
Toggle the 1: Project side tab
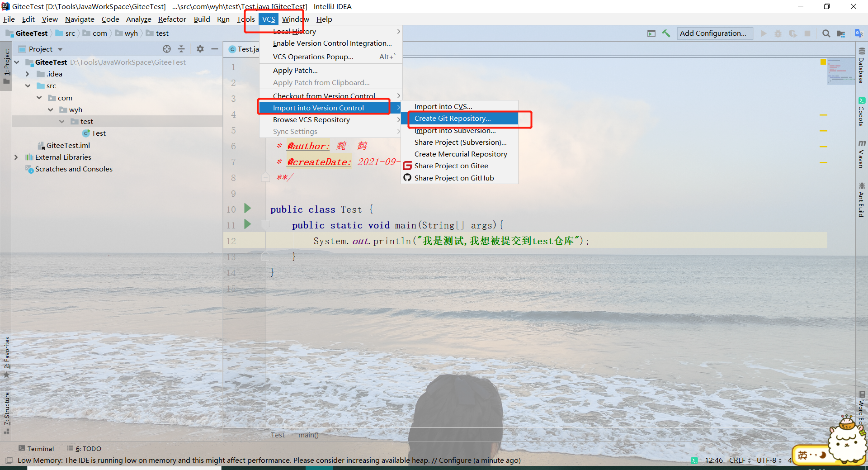click(6, 66)
